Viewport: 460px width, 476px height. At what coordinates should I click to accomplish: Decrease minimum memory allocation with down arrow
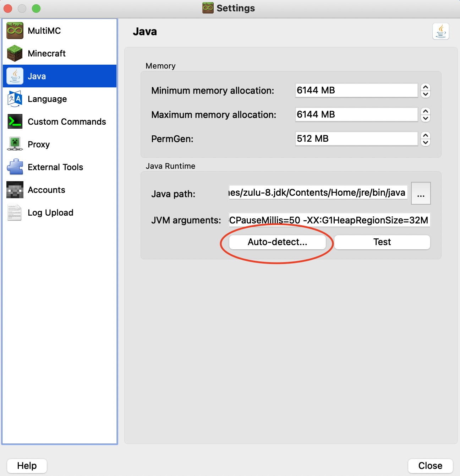[x=426, y=94]
